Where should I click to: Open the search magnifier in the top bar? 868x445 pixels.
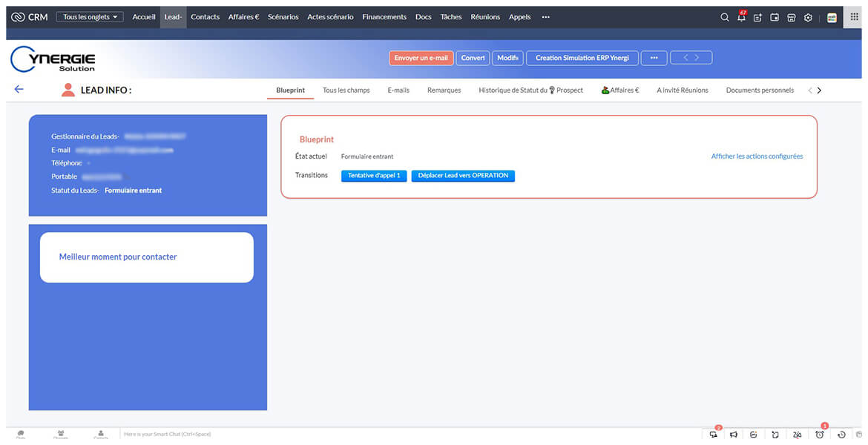[x=725, y=17]
